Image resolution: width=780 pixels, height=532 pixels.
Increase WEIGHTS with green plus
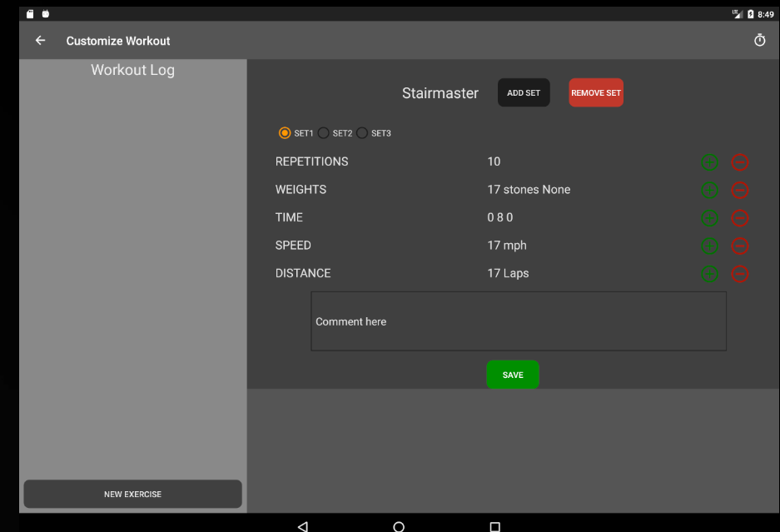click(x=709, y=190)
